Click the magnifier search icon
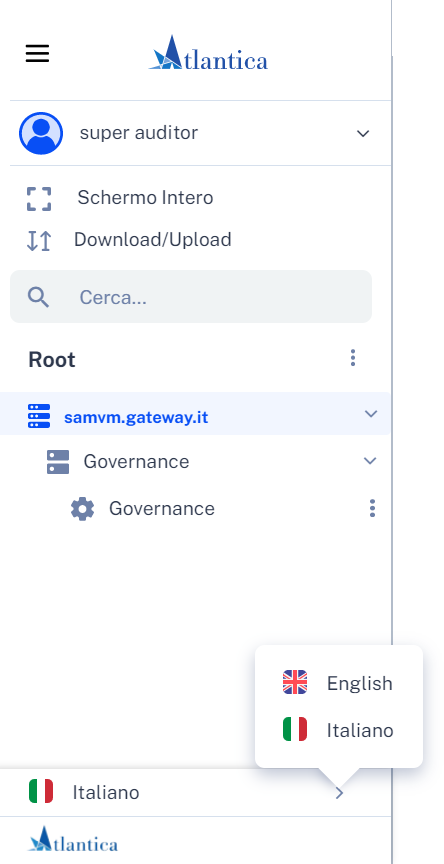 click(38, 298)
